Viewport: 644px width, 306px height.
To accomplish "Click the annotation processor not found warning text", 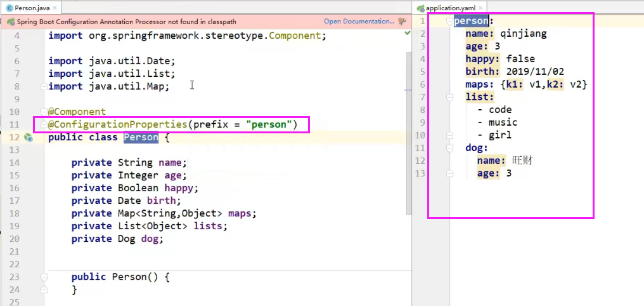I will click(x=127, y=22).
